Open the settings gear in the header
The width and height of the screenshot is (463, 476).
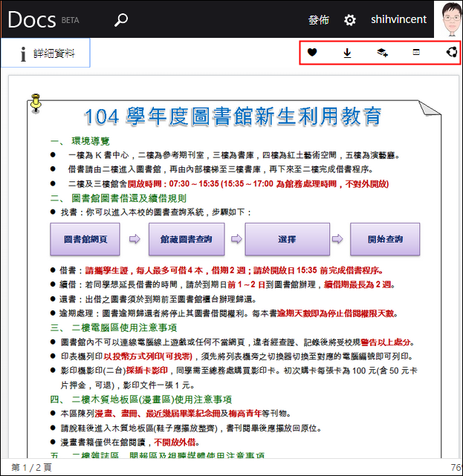[x=350, y=20]
